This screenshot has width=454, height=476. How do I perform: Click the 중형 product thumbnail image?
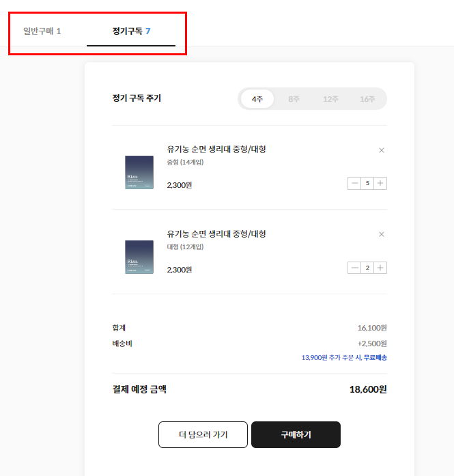coord(139,172)
